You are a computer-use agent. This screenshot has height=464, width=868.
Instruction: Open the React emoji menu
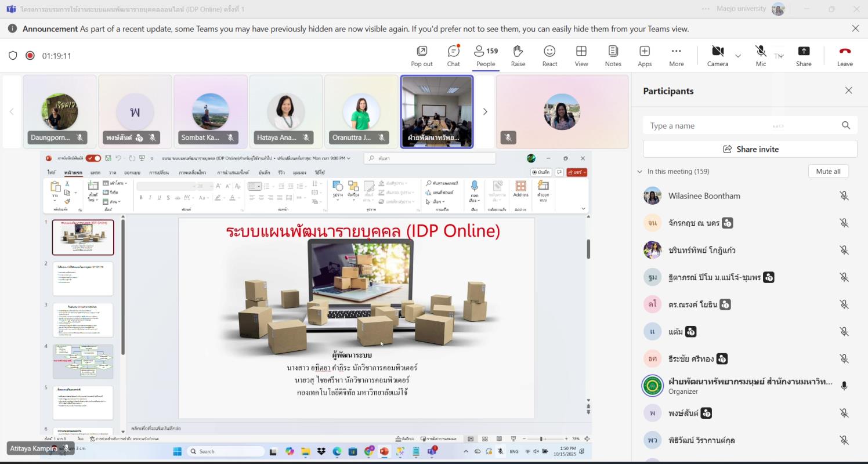(549, 56)
